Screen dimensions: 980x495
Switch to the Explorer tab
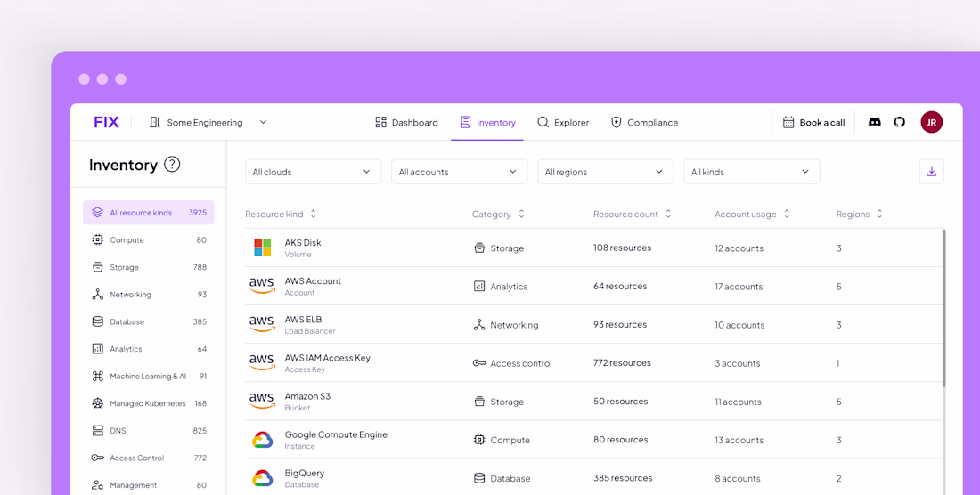(563, 122)
